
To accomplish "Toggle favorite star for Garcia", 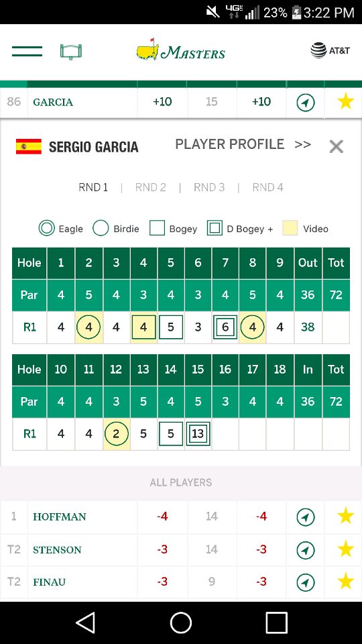I will click(x=346, y=101).
